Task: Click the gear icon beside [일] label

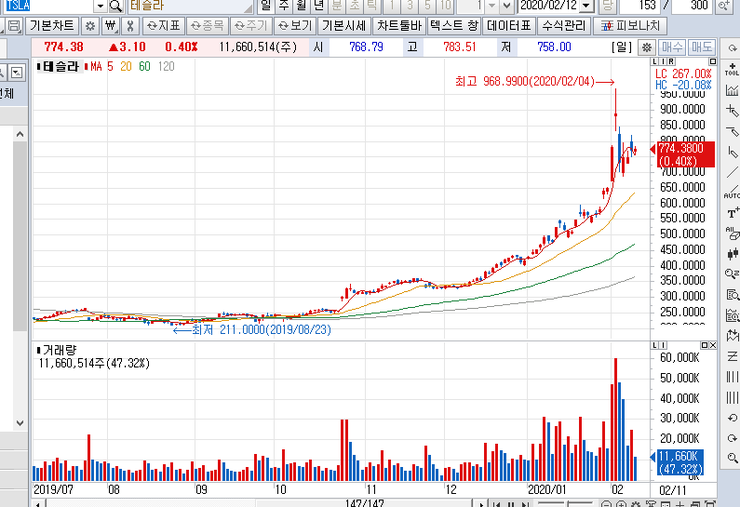Action: point(647,47)
